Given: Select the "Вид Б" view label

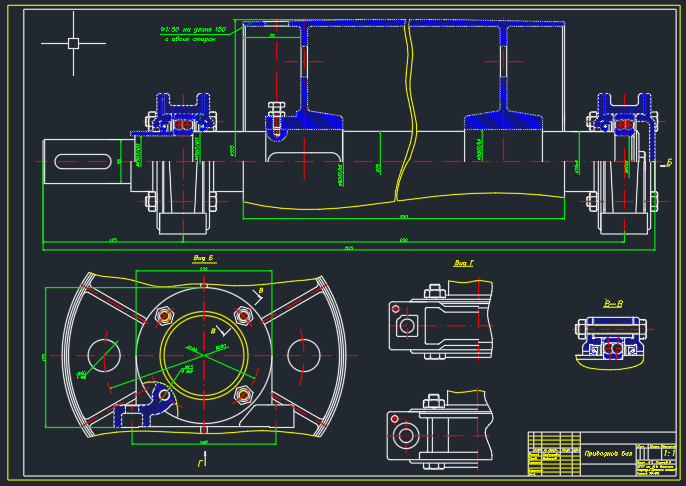Looking at the screenshot, I should click(203, 258).
